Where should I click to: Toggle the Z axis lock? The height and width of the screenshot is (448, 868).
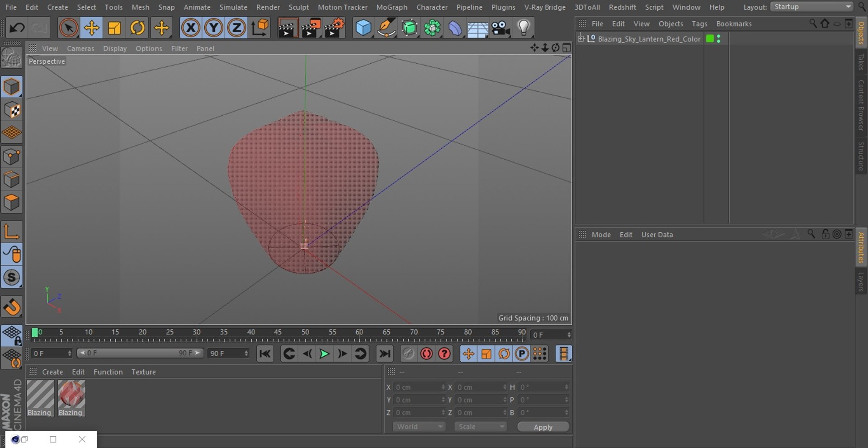tap(236, 28)
